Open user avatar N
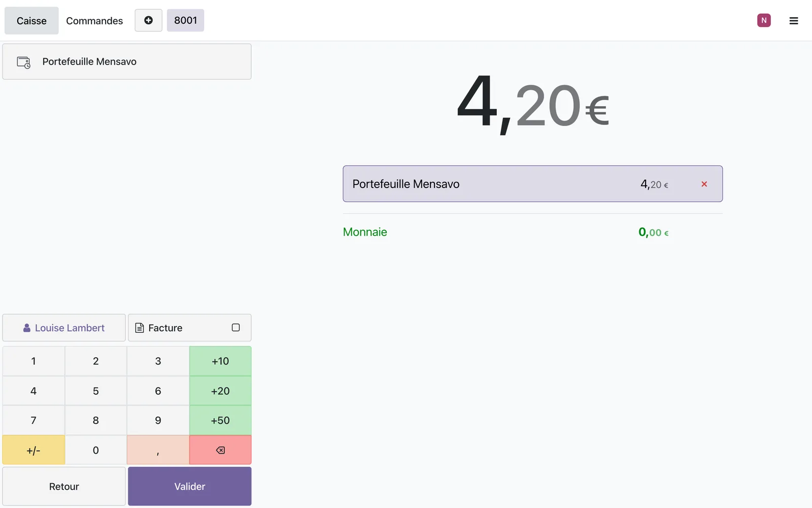Viewport: 812px width, 508px height. click(x=764, y=20)
